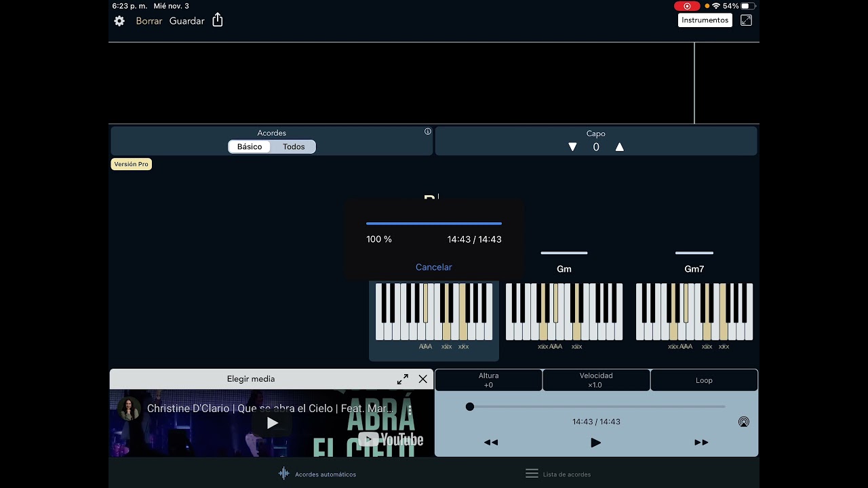The width and height of the screenshot is (868, 488).
Task: Open the Acordes info icon
Action: 428,131
